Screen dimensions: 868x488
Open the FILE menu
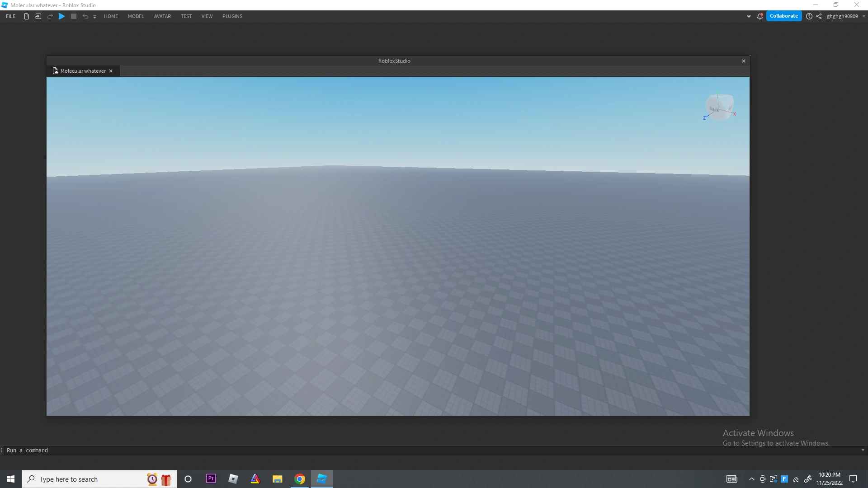click(11, 16)
